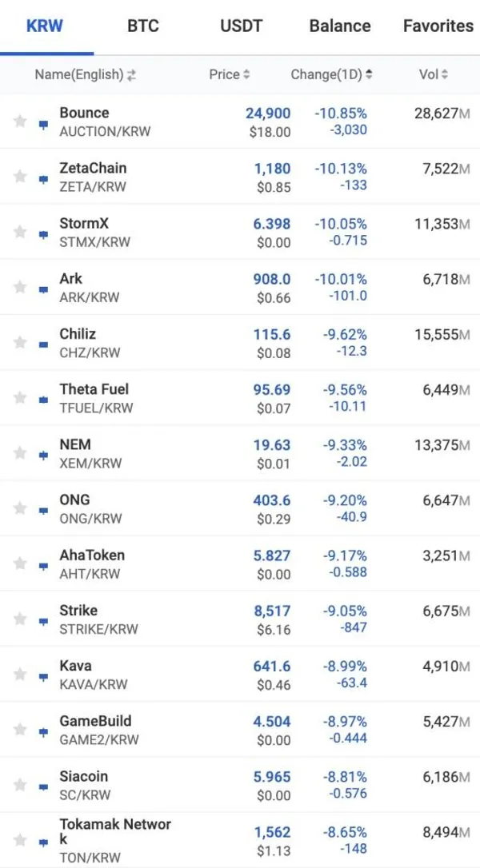The height and width of the screenshot is (868, 480).
Task: Open the ONG/KRW trading pair
Action: click(x=90, y=508)
